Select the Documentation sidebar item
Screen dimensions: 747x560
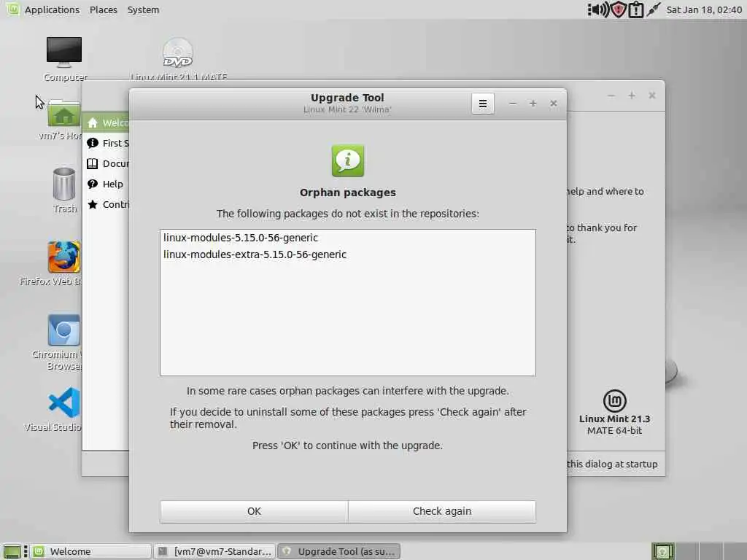coord(106,163)
